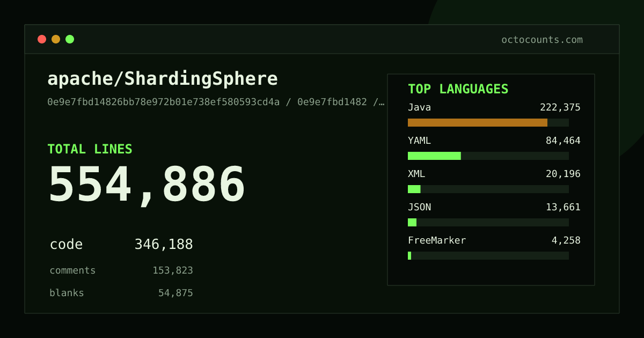Click the XML language label

(x=416, y=174)
